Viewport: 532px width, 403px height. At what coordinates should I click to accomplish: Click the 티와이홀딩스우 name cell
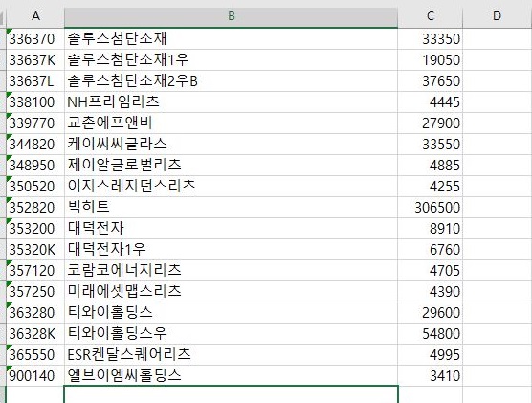(x=231, y=334)
